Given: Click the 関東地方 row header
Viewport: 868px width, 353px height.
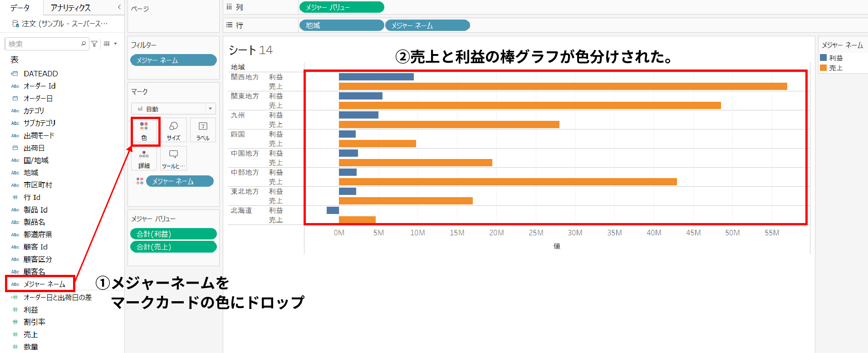Looking at the screenshot, I should [x=245, y=96].
